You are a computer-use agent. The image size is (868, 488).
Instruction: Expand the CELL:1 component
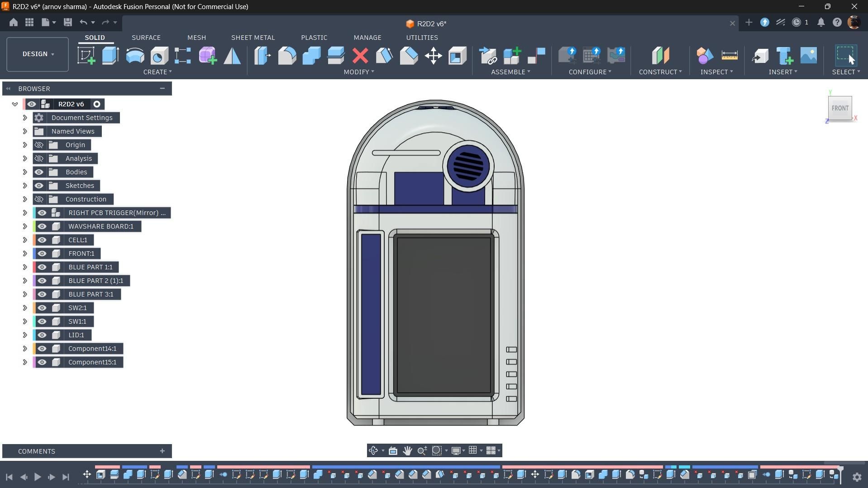25,240
